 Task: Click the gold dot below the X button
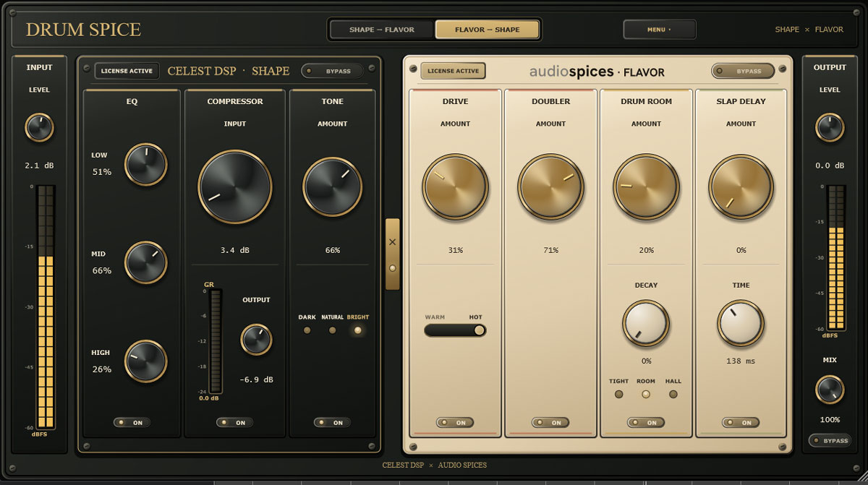coord(393,268)
